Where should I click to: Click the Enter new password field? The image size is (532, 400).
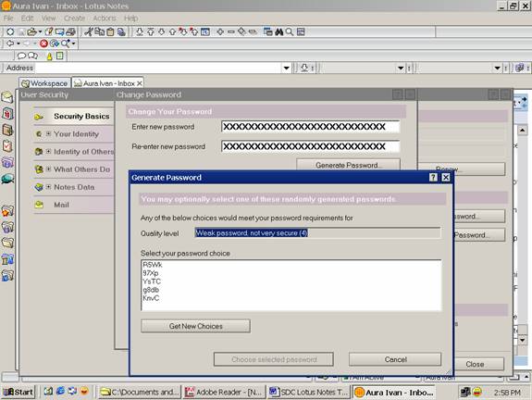(310, 127)
